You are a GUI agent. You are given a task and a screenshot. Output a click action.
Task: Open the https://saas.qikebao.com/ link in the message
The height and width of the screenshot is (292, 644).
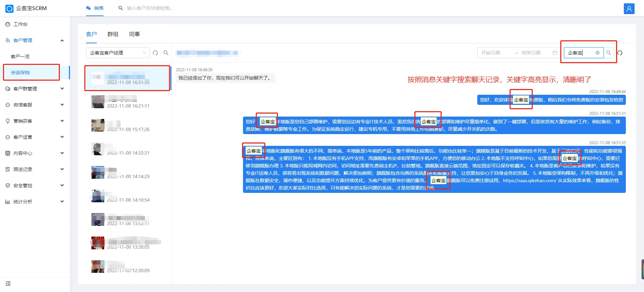(529, 180)
